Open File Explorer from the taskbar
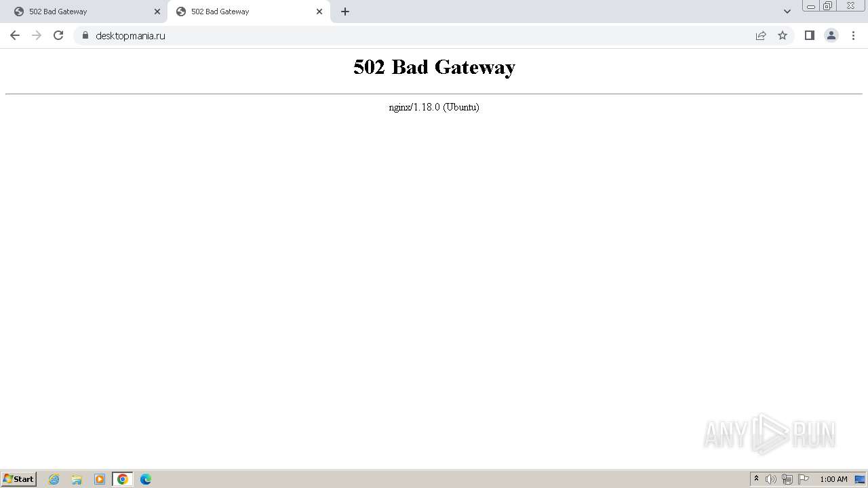The width and height of the screenshot is (868, 488). (x=77, y=479)
